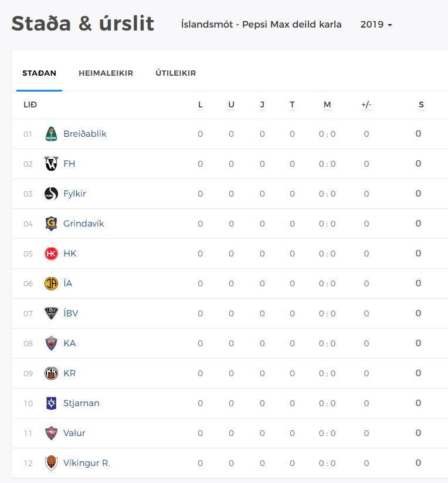Switch to the Útileikir tab
The height and width of the screenshot is (483, 448).
pyautogui.click(x=176, y=73)
